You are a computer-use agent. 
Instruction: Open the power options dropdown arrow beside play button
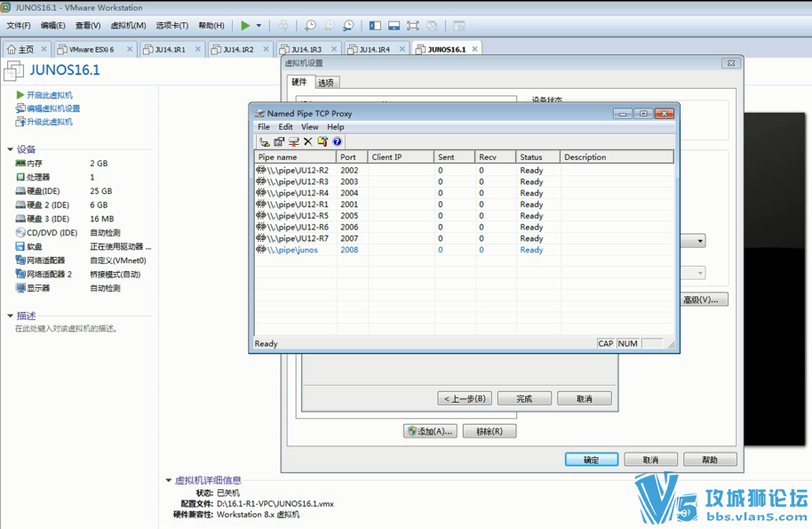tap(259, 26)
